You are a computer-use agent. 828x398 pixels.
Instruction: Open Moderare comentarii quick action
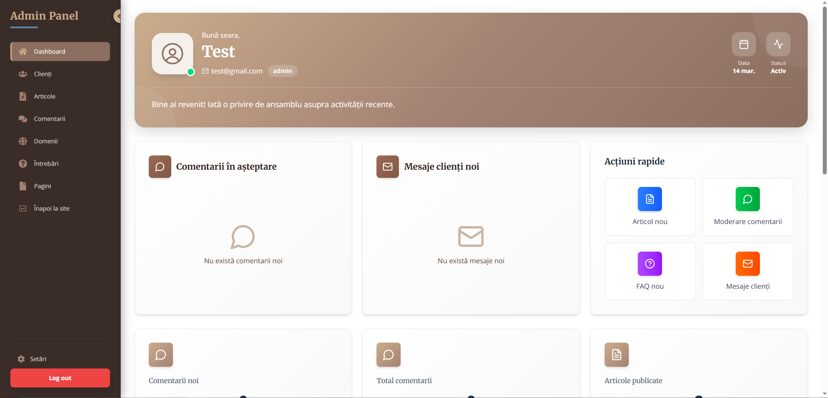748,207
